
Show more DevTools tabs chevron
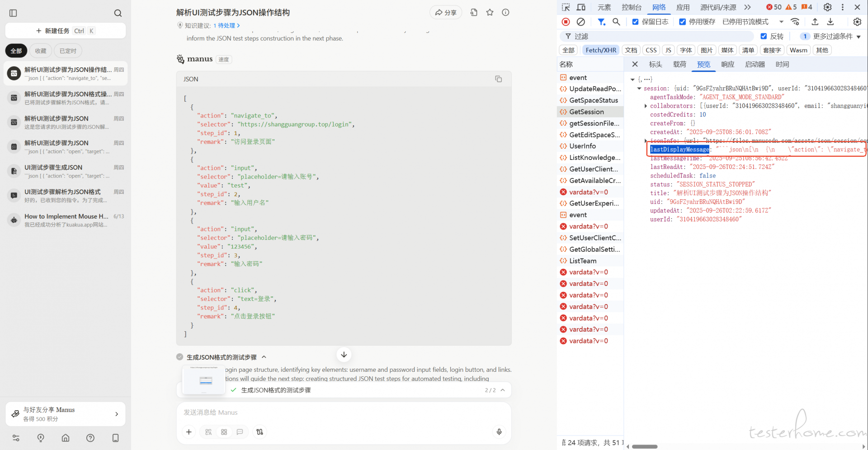pyautogui.click(x=747, y=7)
